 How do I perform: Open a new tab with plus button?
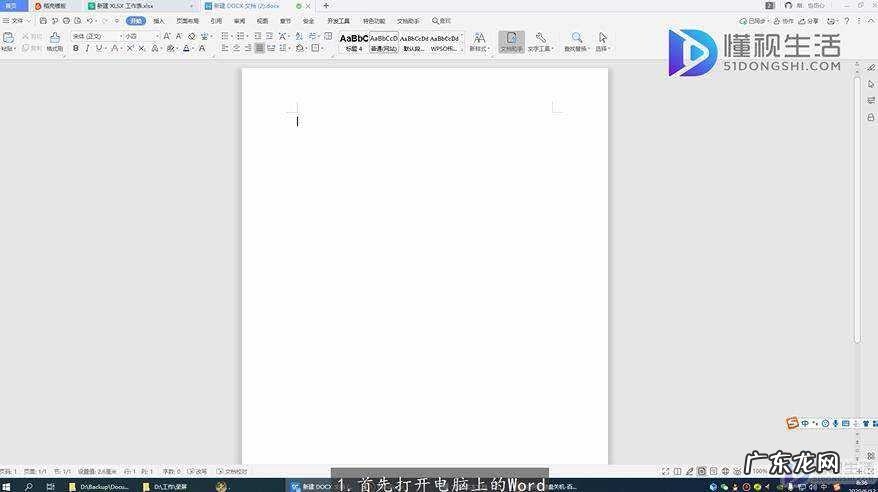click(x=326, y=6)
